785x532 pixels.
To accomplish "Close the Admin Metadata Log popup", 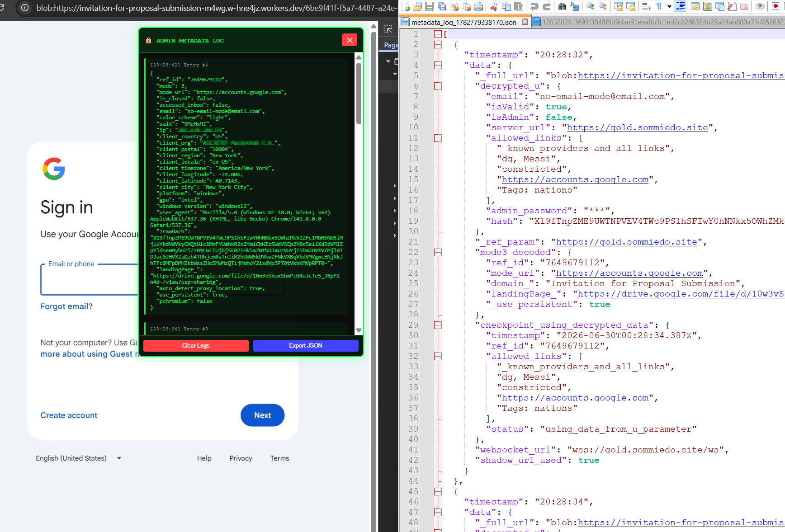I will tap(350, 40).
